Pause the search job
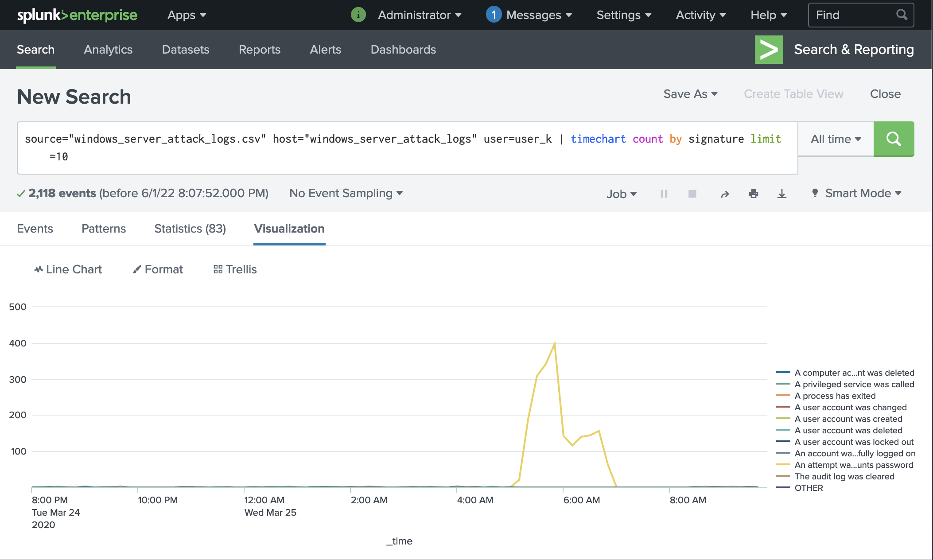933x560 pixels. coord(664,194)
